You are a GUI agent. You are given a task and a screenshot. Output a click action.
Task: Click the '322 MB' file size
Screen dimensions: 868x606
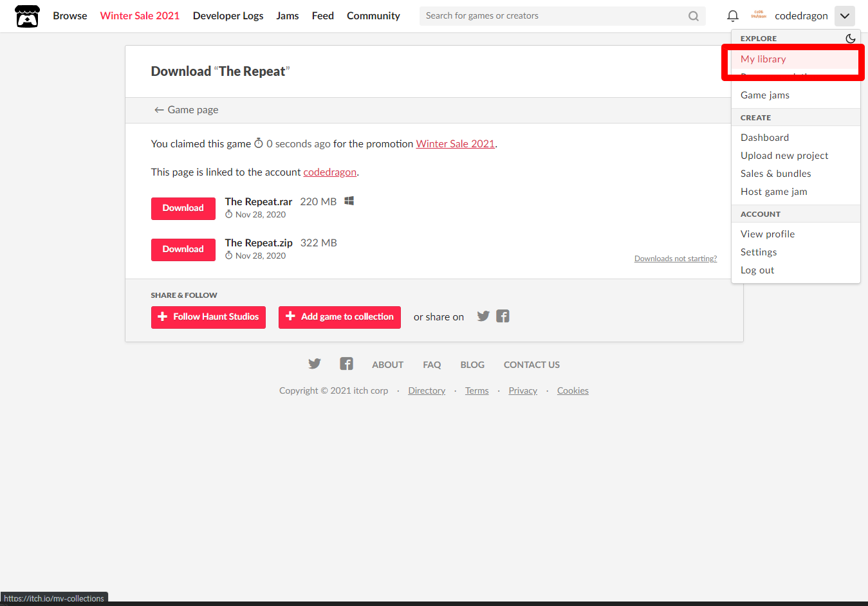(x=319, y=243)
